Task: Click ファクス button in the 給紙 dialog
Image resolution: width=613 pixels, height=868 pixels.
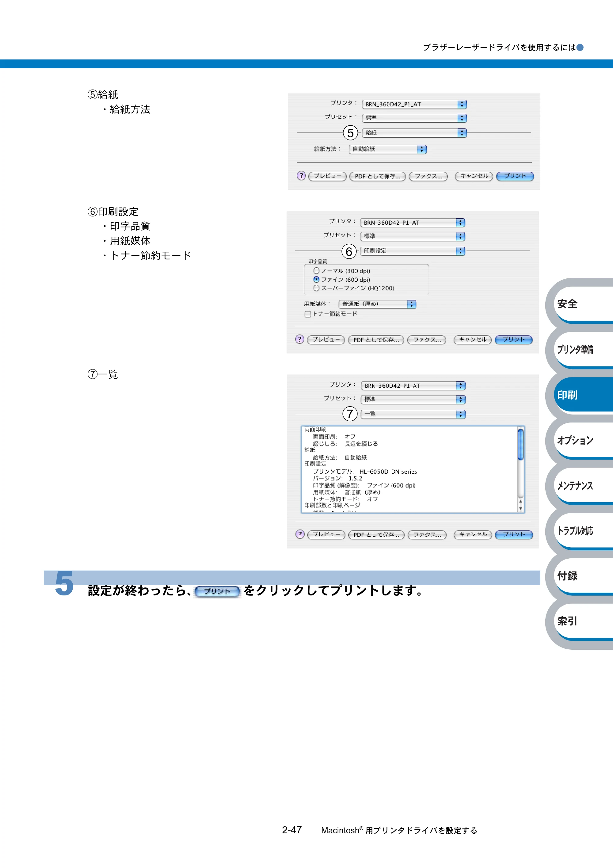Action: click(x=428, y=176)
